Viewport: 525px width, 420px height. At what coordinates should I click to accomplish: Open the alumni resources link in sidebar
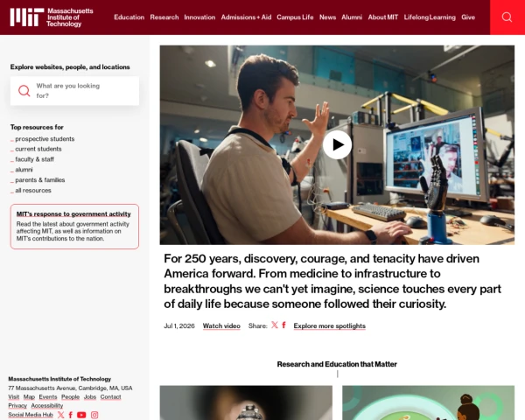coord(24,170)
